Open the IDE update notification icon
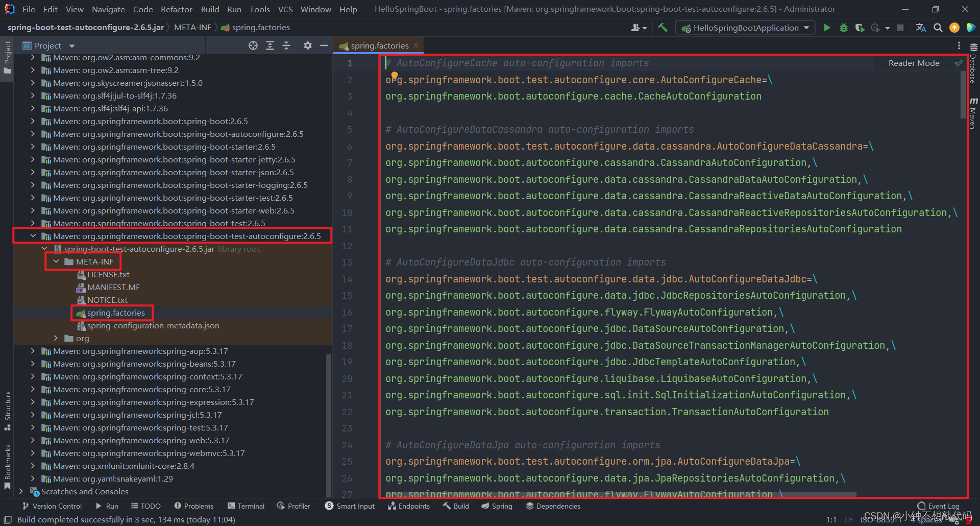This screenshot has height=526, width=980. point(954,28)
